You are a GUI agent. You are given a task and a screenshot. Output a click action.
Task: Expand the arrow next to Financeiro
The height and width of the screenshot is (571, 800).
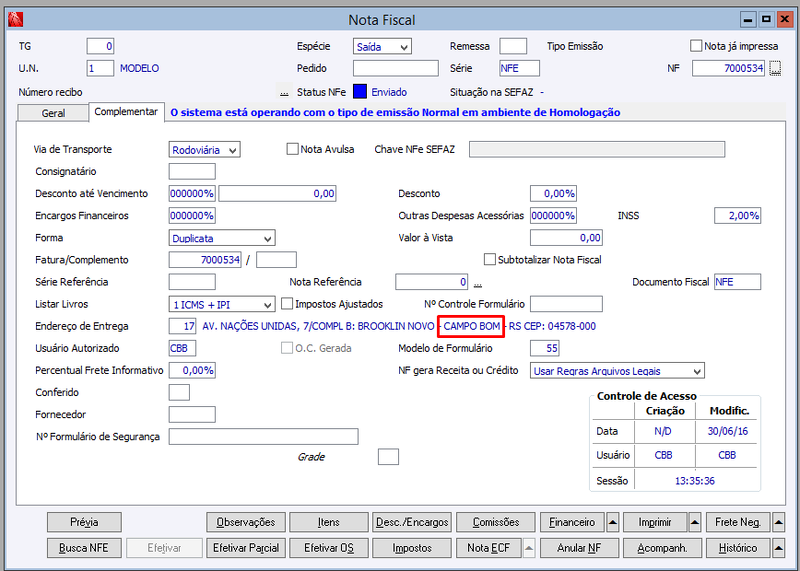(612, 522)
